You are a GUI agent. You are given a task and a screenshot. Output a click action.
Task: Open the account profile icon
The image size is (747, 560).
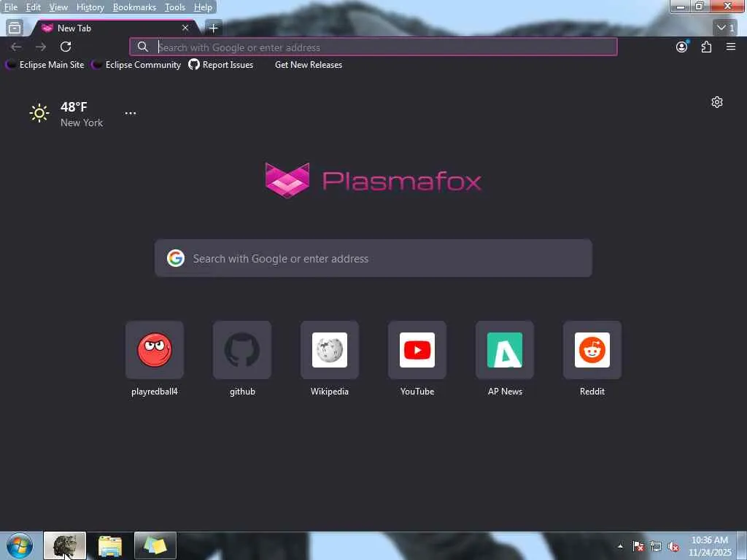point(682,47)
